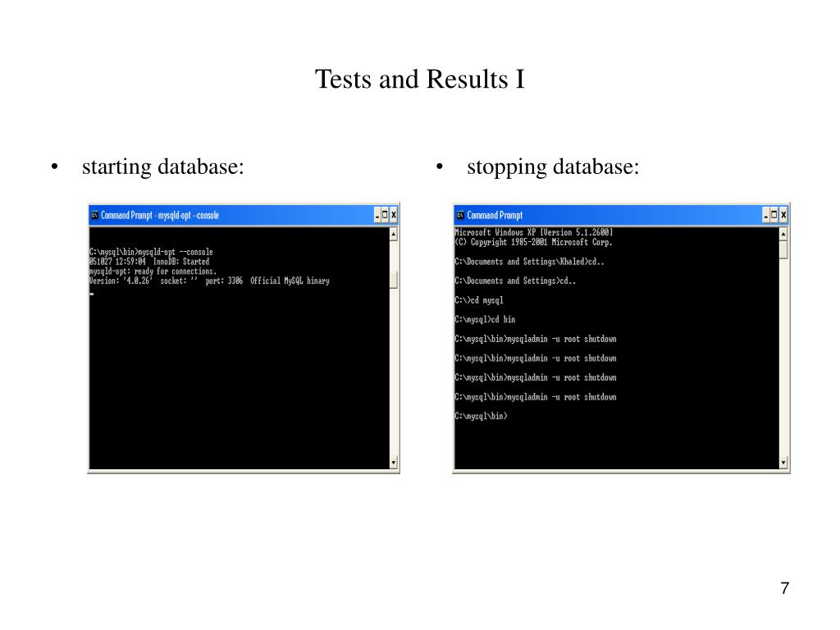Click the 'C:\Documents and Settings>cd..' line
The height and width of the screenshot is (630, 840).
click(x=515, y=281)
